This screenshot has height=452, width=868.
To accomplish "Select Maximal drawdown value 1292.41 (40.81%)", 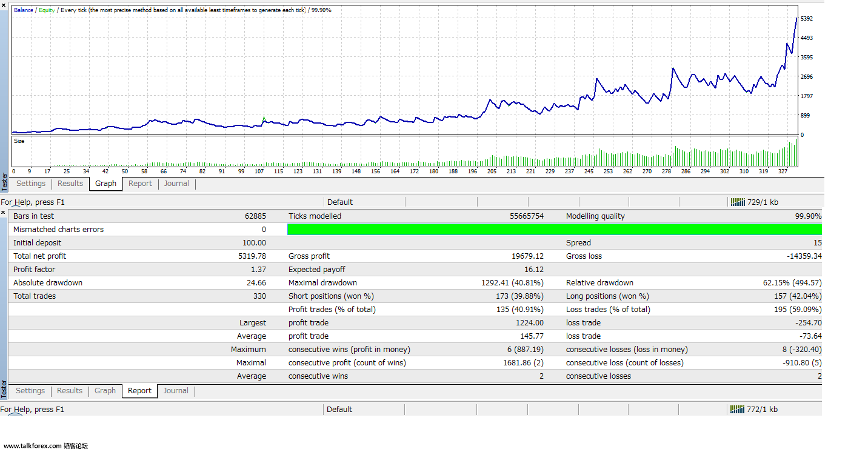I will pos(512,283).
